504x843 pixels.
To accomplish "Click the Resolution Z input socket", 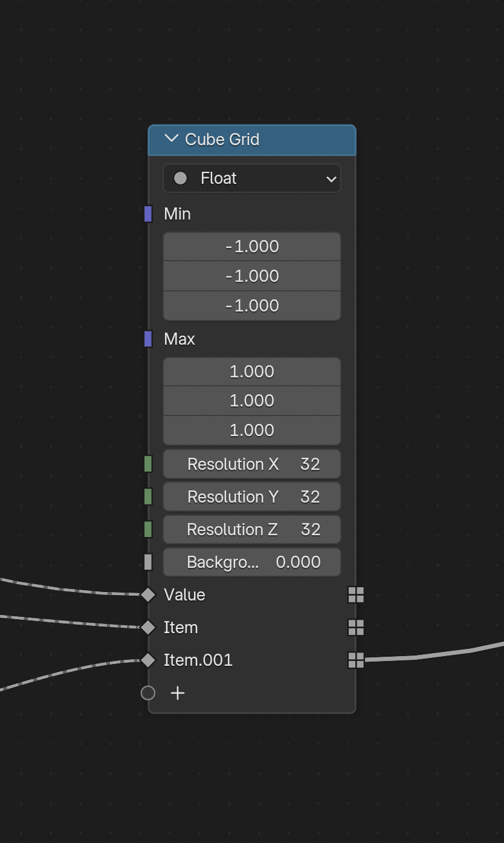I will click(x=148, y=530).
